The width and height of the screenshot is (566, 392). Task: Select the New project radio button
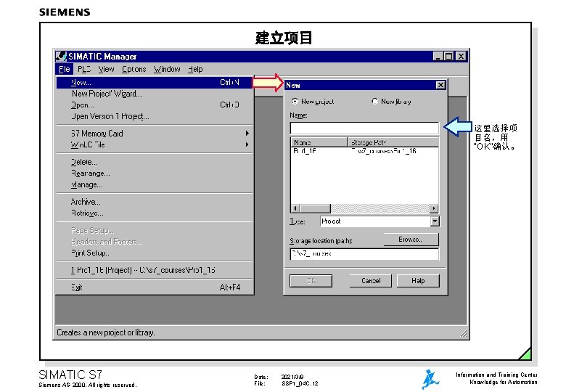pos(295,102)
